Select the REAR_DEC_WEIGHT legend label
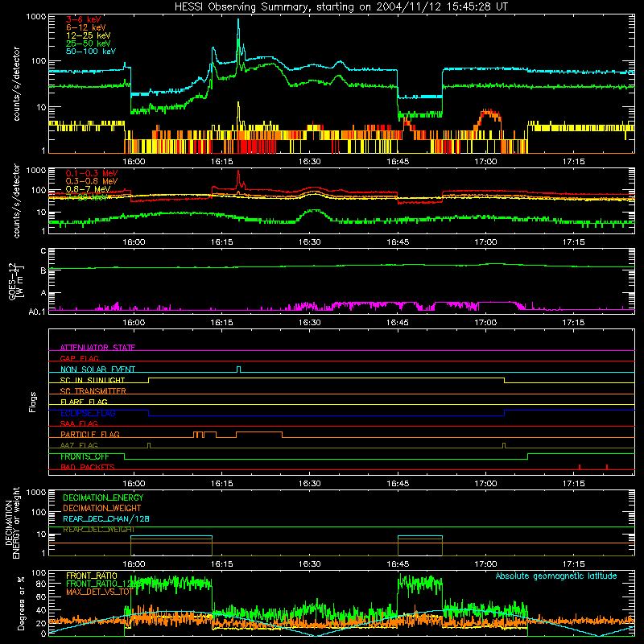Viewport: 644px width, 644px height. [x=98, y=530]
